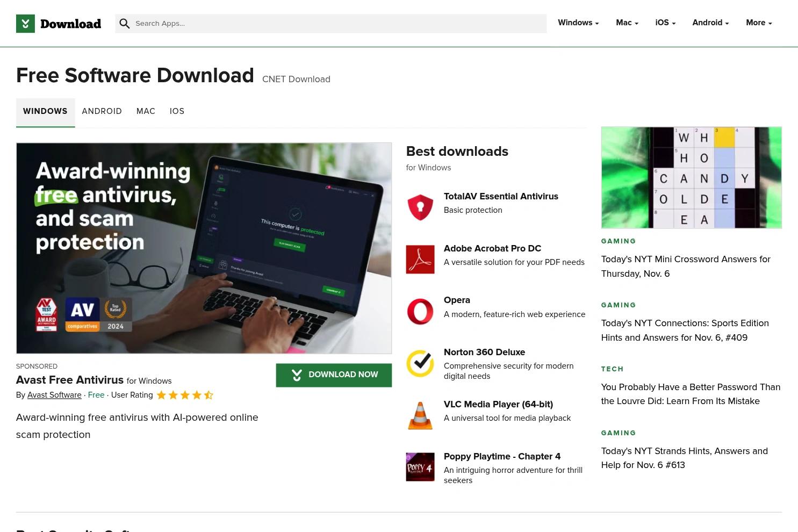The image size is (798, 532).
Task: Open the TotalAV Essential Antivirus link
Action: coord(501,196)
